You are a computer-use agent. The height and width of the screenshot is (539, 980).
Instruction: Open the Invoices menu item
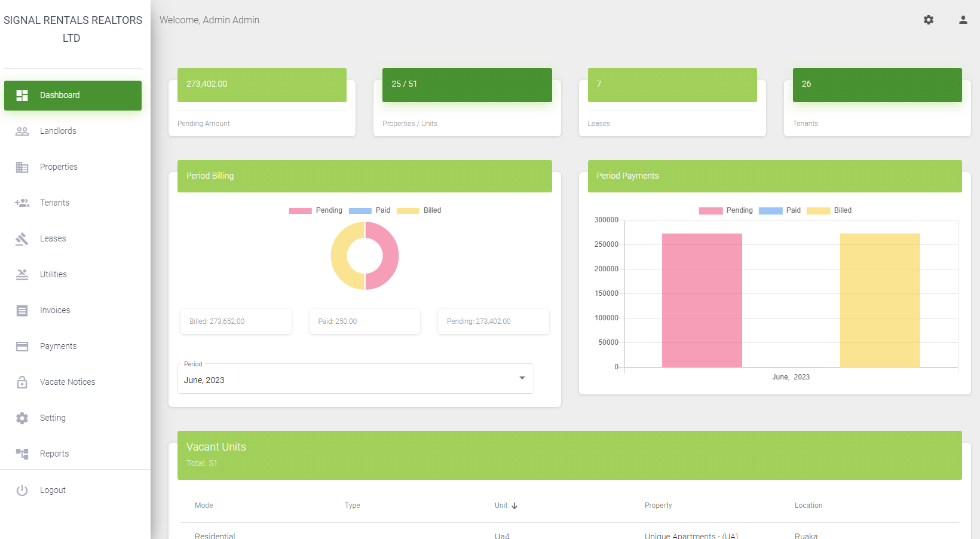click(x=55, y=310)
